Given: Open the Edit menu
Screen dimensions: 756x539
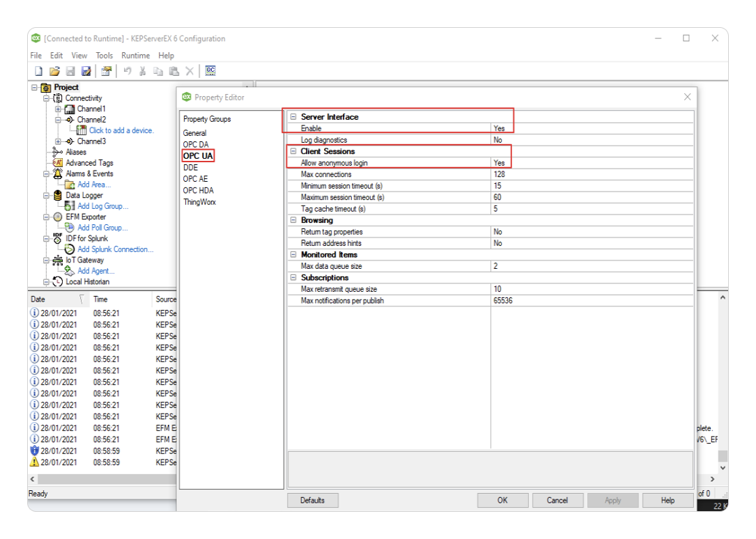Looking at the screenshot, I should (56, 56).
